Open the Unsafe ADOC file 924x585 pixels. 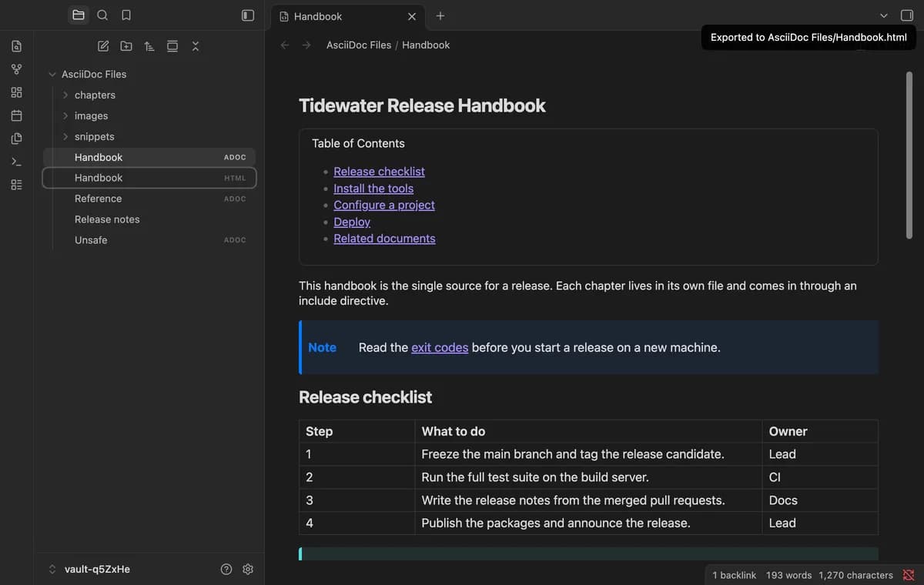(149, 240)
